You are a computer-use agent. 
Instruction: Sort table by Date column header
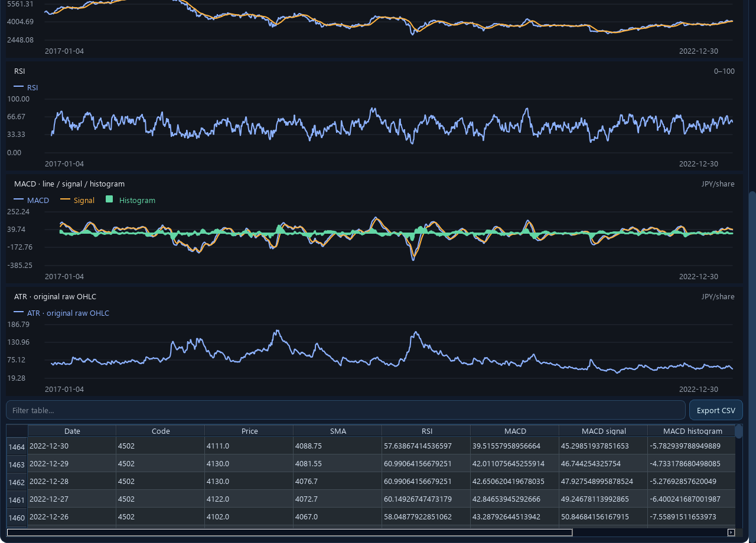[72, 431]
